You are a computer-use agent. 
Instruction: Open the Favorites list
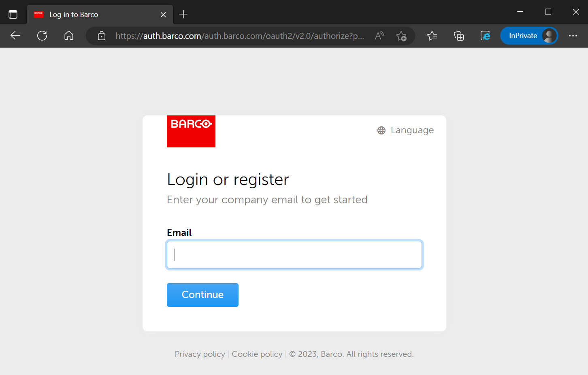click(432, 36)
